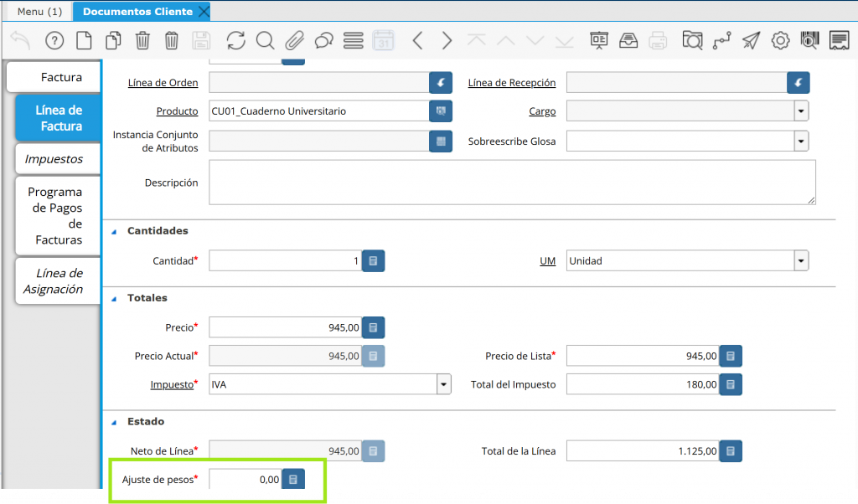This screenshot has height=504, width=858.
Task: Open Programa de Pagos de Facturas tab
Action: pos(58,216)
